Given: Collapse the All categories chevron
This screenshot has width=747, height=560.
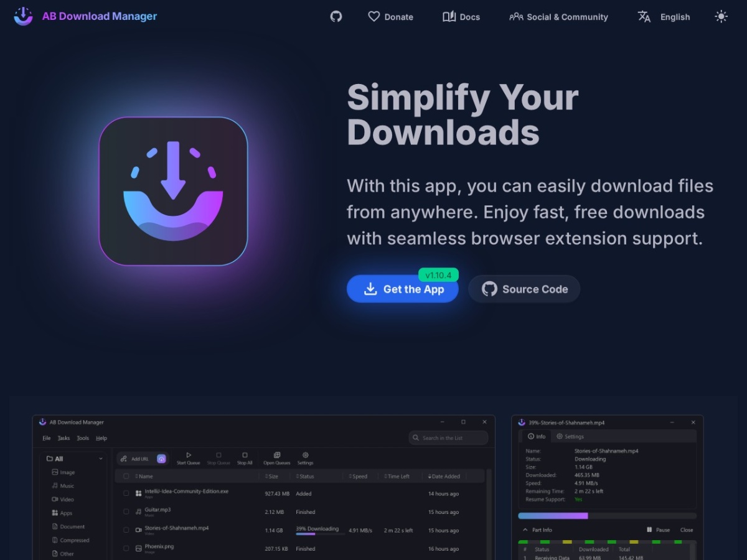Looking at the screenshot, I should pyautogui.click(x=101, y=459).
